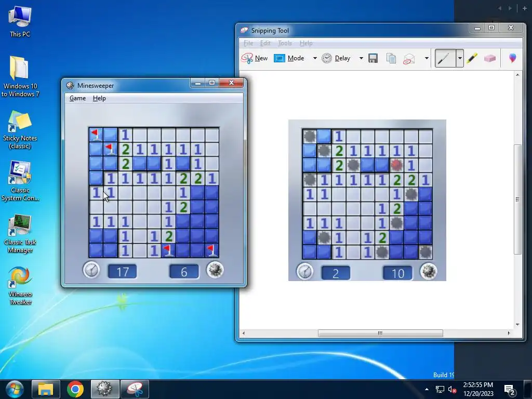Select the pink Eraser tool

pos(489,58)
